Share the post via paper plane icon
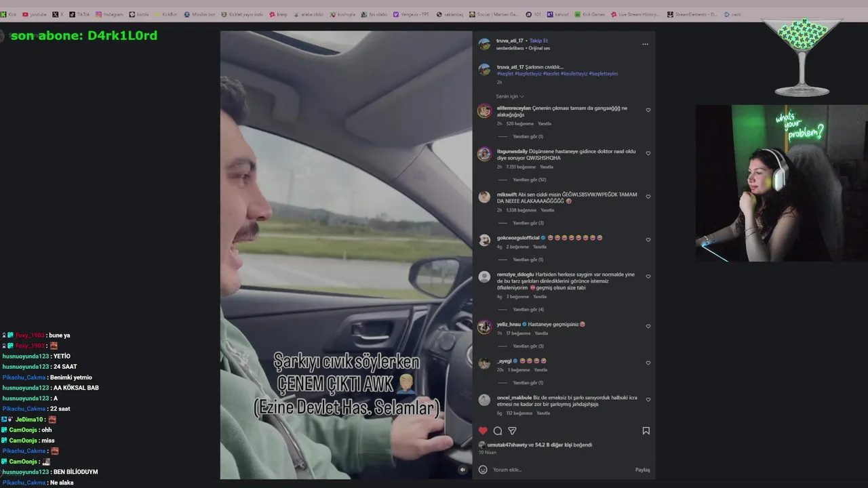This screenshot has width=868, height=488. pos(512,430)
